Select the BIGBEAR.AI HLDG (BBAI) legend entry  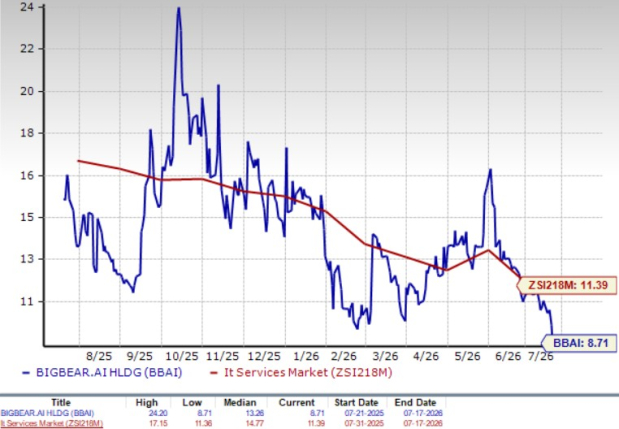point(102,372)
